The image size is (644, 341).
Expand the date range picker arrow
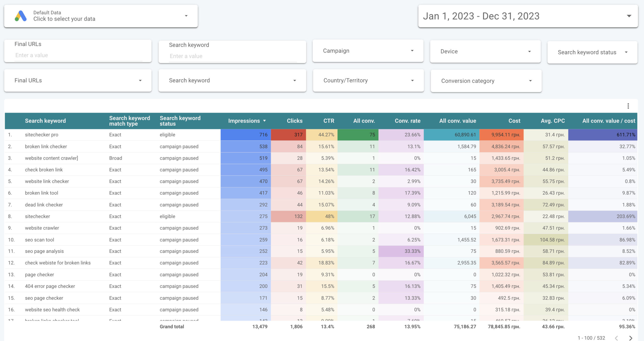click(x=629, y=16)
